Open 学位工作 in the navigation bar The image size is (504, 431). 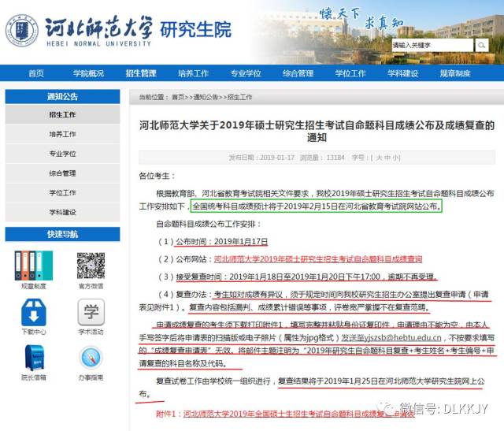click(x=350, y=73)
